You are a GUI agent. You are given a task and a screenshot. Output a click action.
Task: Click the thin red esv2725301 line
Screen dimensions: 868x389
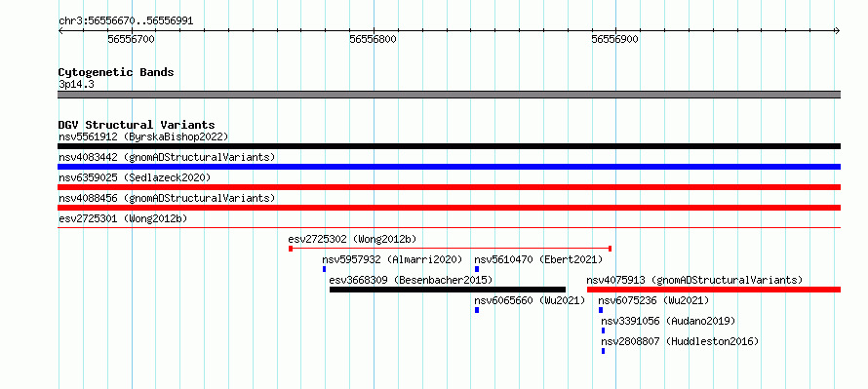[449, 227]
